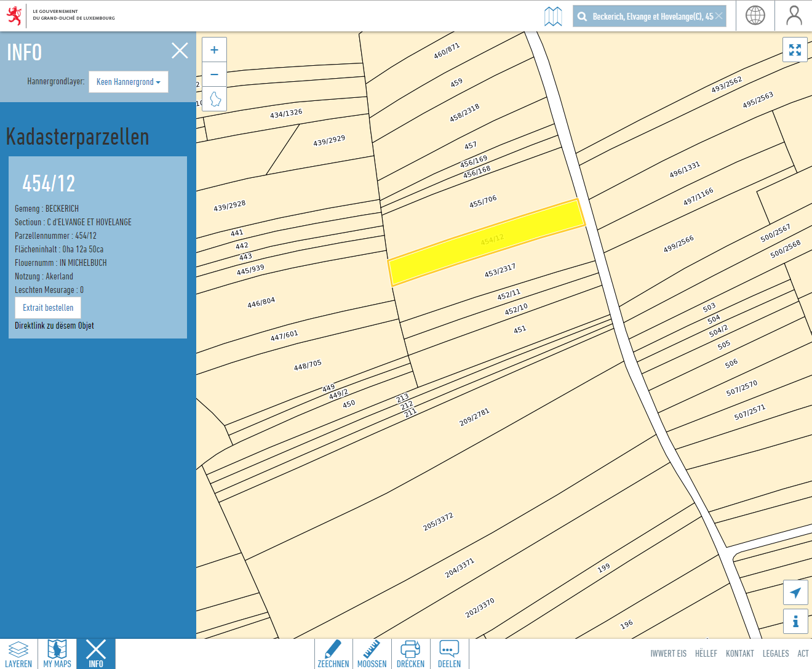Open the user account icon
Screen dimensions: 812x669
[x=794, y=15]
